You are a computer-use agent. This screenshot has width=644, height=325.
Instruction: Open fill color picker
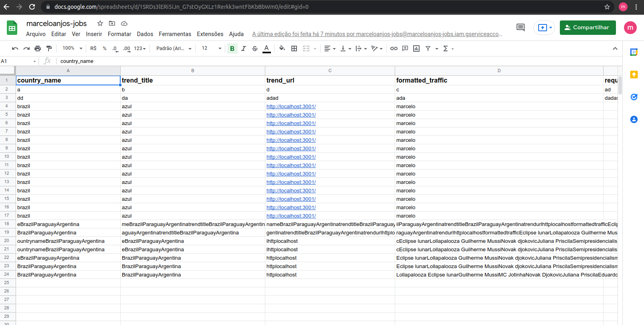pyautogui.click(x=282, y=48)
